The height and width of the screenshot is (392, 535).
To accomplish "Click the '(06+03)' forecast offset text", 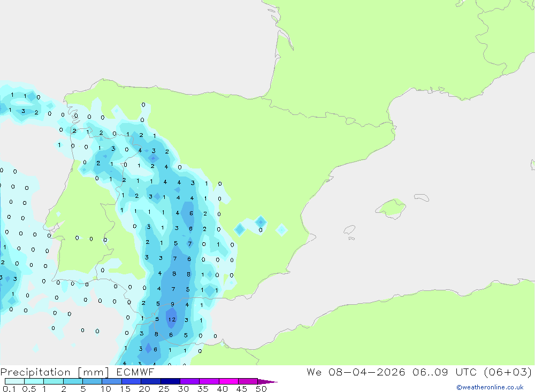I will [x=508, y=372].
